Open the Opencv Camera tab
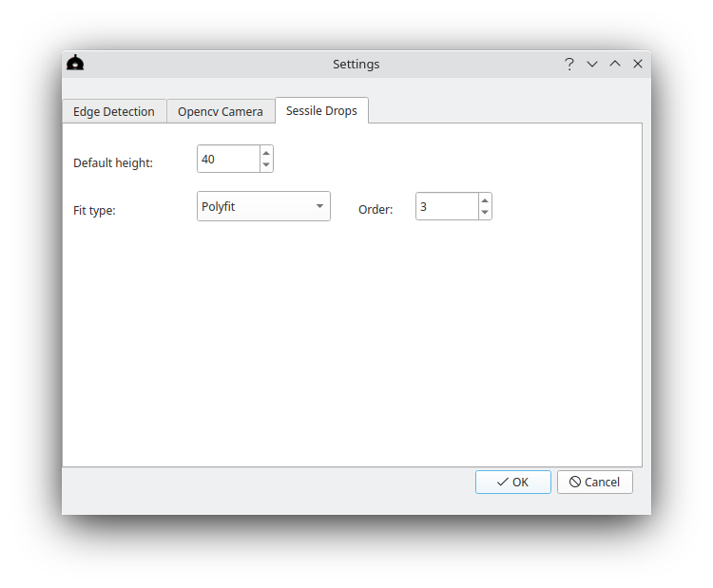This screenshot has height=588, width=713. point(221,111)
